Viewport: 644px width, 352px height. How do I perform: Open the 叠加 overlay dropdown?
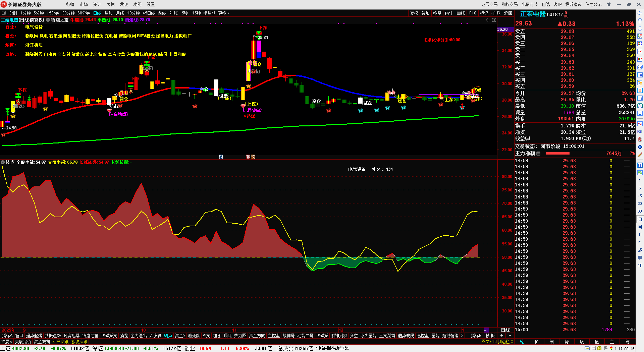click(426, 13)
